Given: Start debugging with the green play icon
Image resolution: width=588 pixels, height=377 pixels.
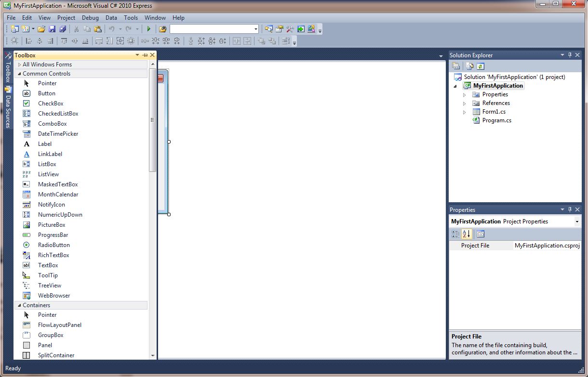Looking at the screenshot, I should click(x=148, y=29).
